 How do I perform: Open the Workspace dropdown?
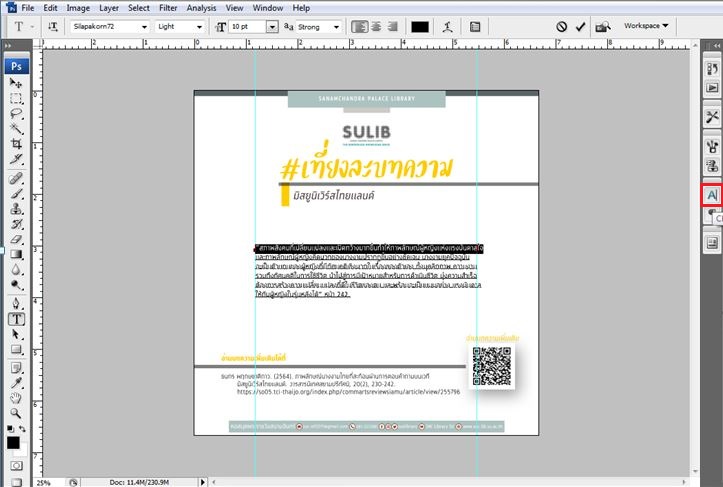[x=646, y=26]
